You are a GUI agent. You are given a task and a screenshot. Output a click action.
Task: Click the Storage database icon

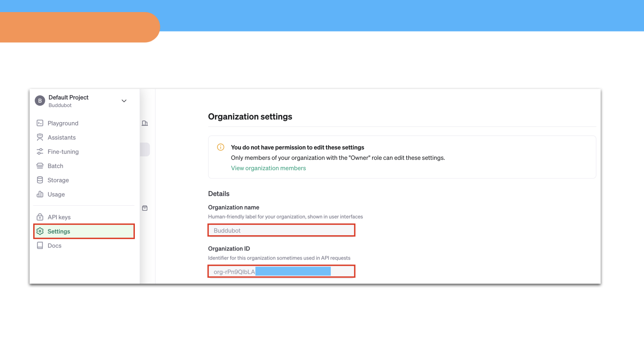click(x=40, y=180)
